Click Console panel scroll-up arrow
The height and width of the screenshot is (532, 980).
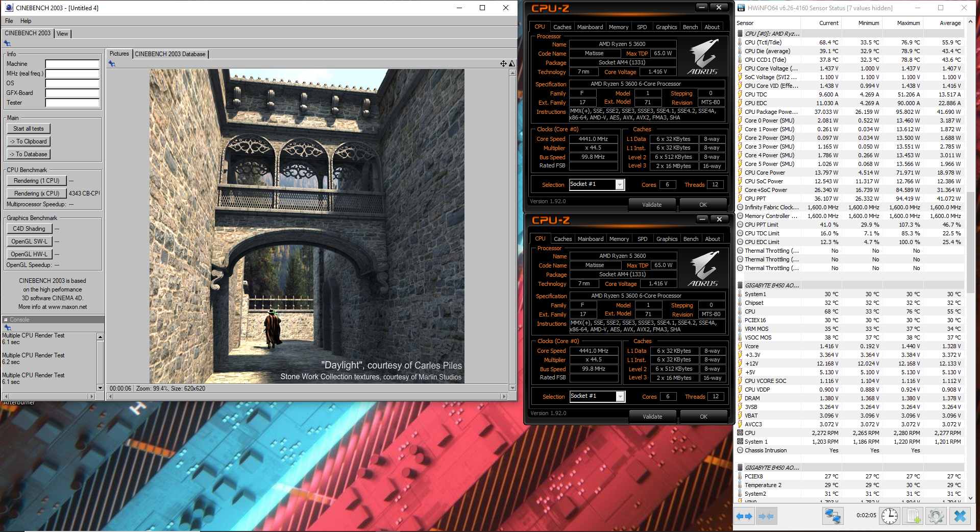[x=100, y=337]
